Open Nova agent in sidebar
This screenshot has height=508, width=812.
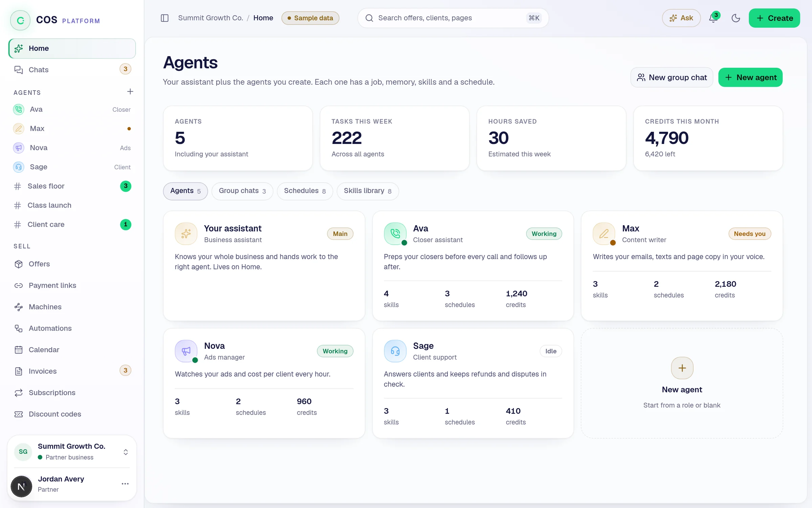72,148
